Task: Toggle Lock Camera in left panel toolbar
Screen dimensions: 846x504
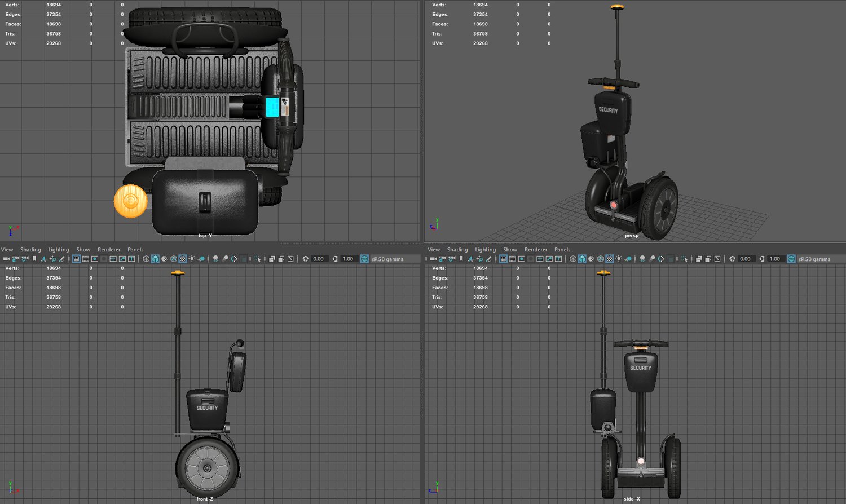Action: point(16,259)
